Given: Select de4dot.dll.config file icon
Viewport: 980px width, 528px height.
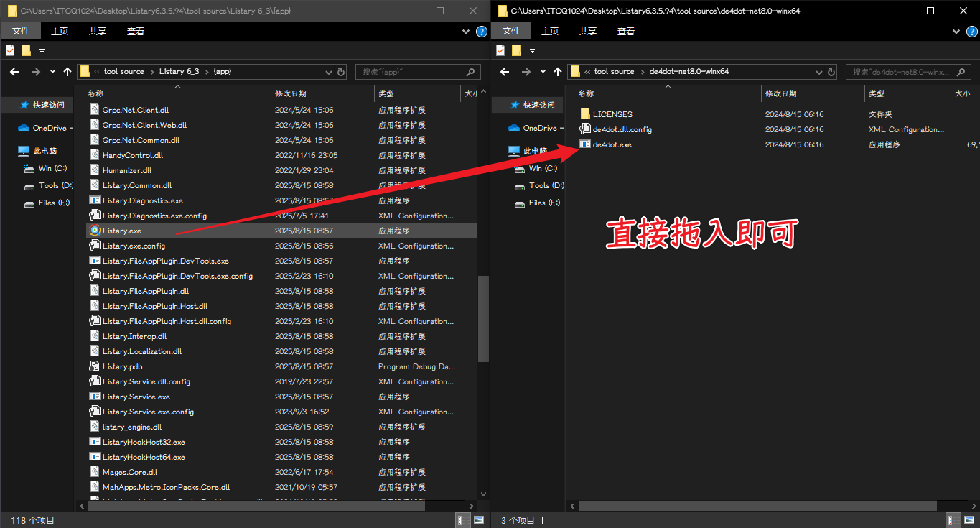Looking at the screenshot, I should 585,129.
